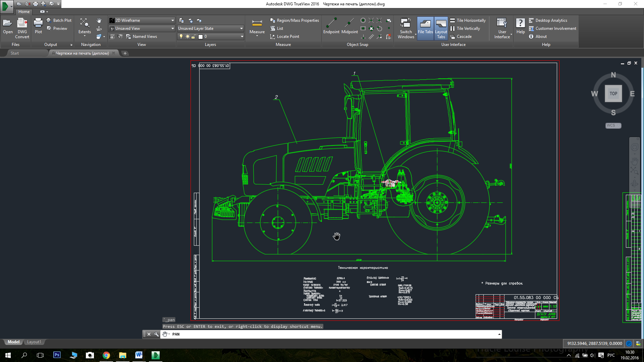The width and height of the screenshot is (644, 362).
Task: Zoom to Extents in Navigation panel
Action: pyautogui.click(x=85, y=26)
